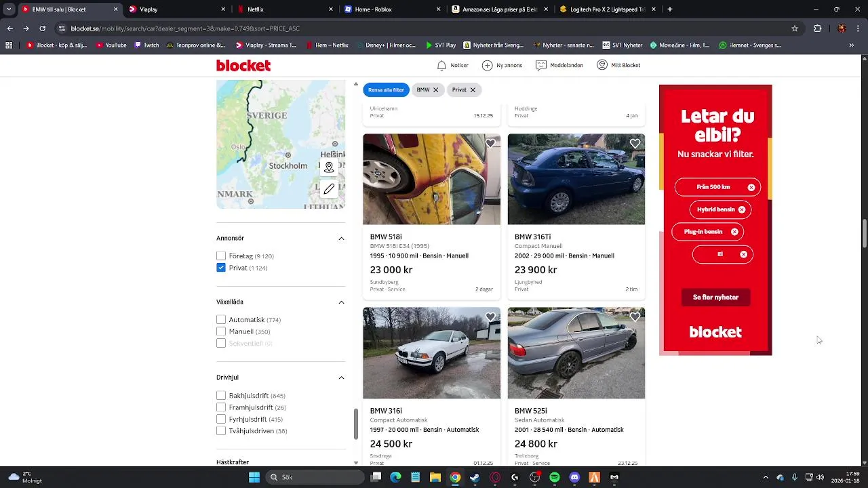The image size is (868, 488).
Task: Check the Företag checkbox
Action: click(x=221, y=256)
